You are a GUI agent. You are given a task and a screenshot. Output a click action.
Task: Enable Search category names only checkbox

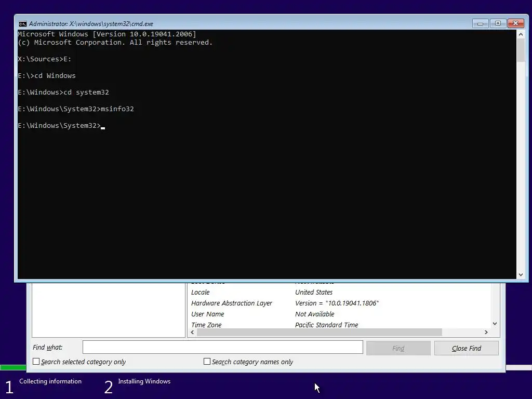207,362
